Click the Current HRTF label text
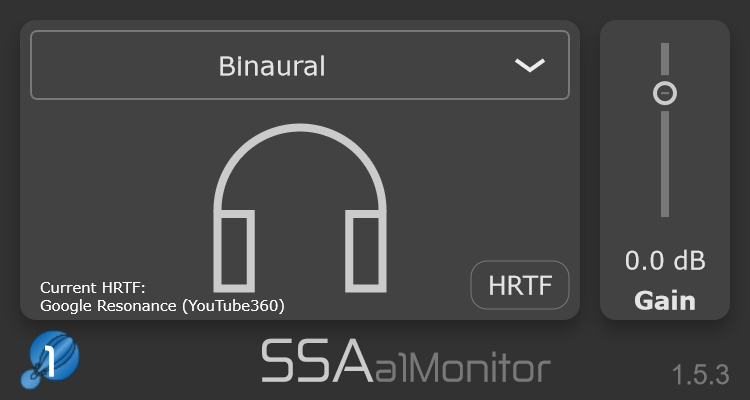750x400 pixels. click(92, 288)
